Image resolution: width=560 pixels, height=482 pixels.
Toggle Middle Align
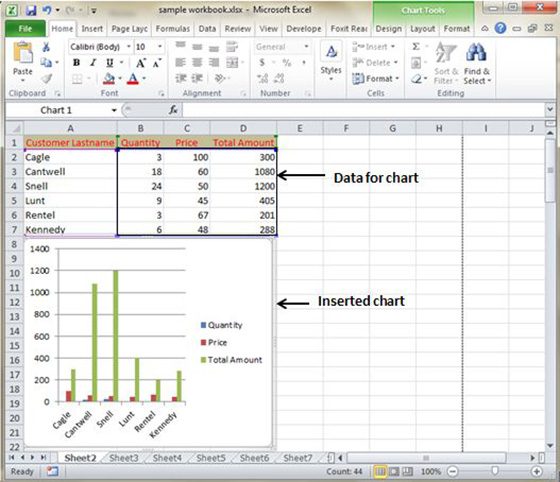point(197,46)
